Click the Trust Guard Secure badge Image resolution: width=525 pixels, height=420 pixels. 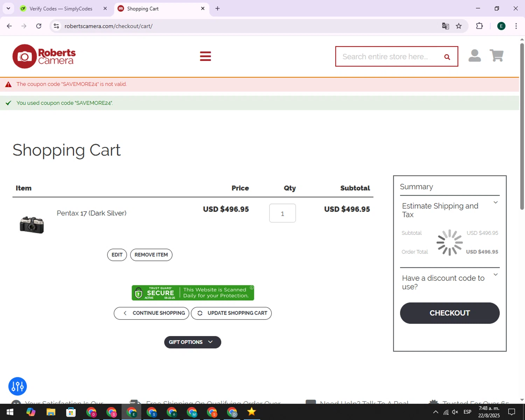pyautogui.click(x=193, y=293)
